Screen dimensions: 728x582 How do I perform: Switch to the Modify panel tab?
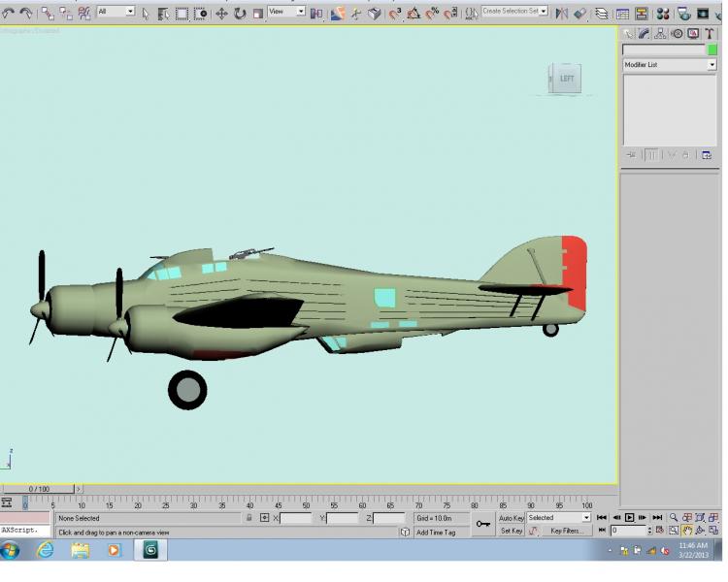(644, 33)
